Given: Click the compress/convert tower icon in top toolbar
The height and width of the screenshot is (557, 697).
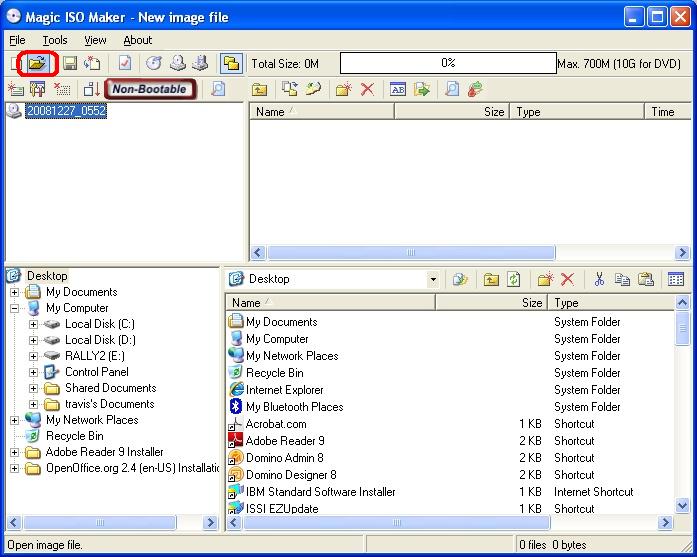Looking at the screenshot, I should (x=200, y=64).
